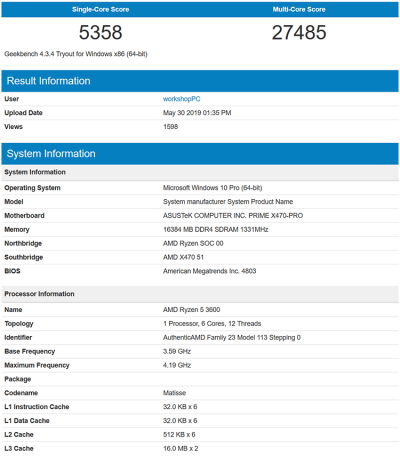Select Microsoft Windows 10 Pro (64-bit) value
400x456 pixels.
pyautogui.click(x=212, y=188)
